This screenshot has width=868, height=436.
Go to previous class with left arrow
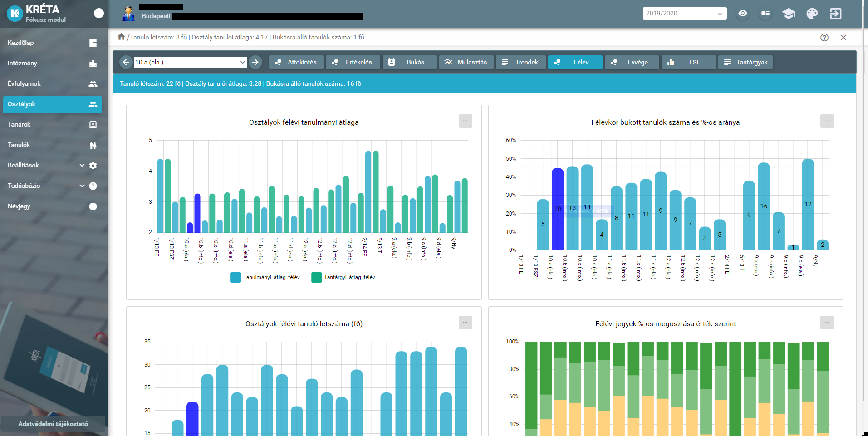click(x=126, y=62)
